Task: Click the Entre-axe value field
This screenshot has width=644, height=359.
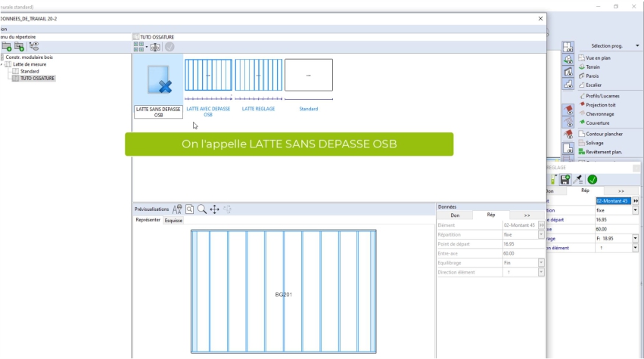Action: point(518,252)
